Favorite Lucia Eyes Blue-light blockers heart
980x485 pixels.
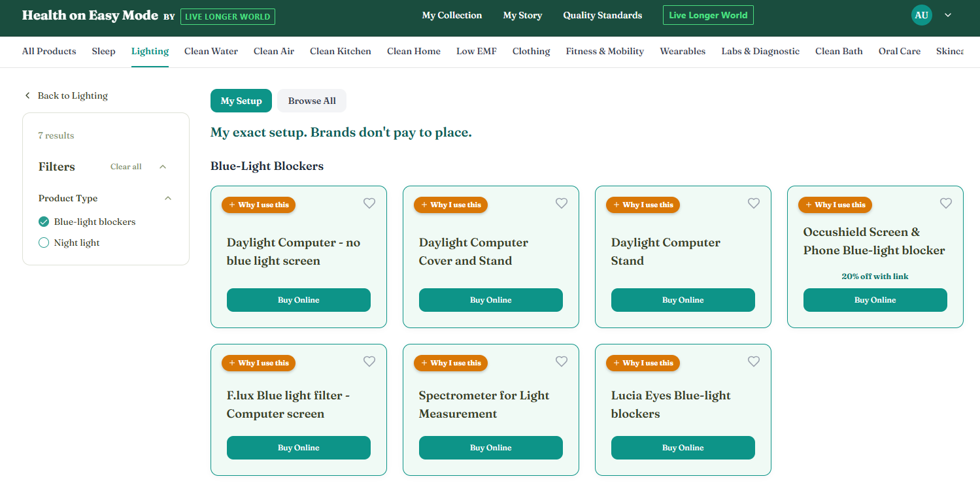tap(754, 361)
